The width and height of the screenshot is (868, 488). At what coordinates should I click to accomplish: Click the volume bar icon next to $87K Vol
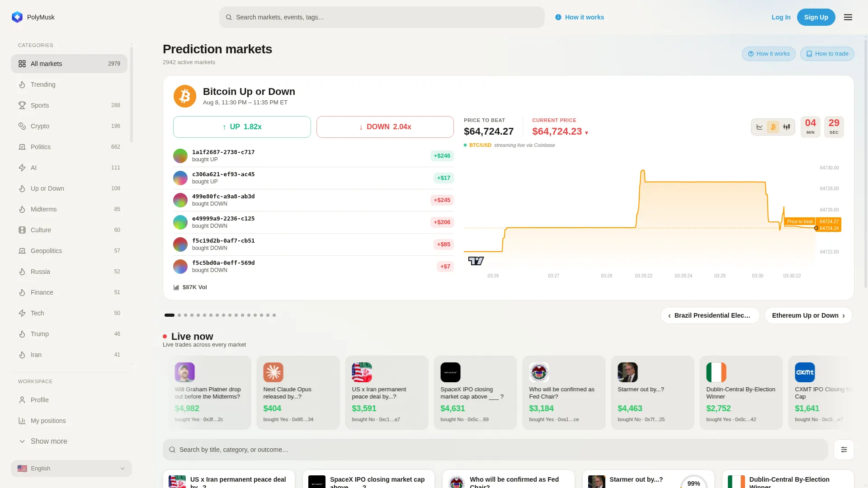tap(176, 287)
